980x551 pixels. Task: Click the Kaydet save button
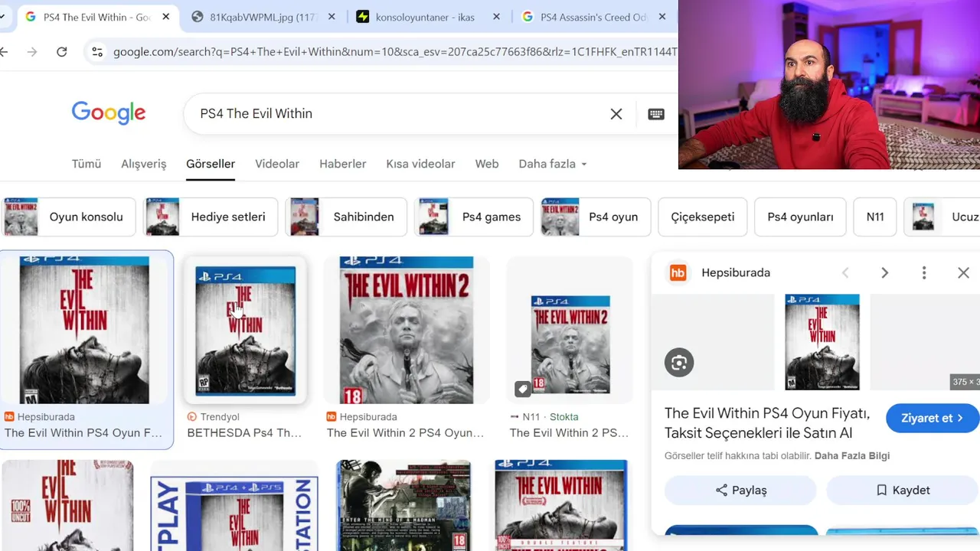click(902, 490)
